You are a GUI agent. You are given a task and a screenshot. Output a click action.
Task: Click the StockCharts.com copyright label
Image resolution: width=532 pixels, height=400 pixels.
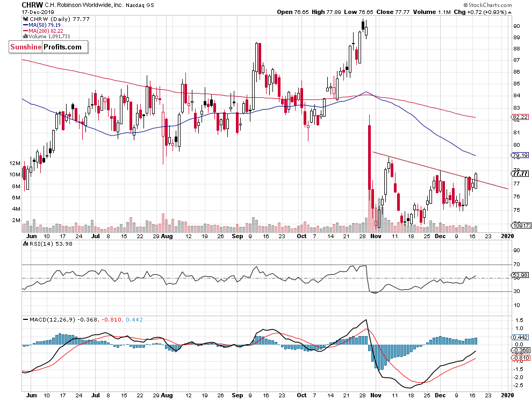point(488,5)
